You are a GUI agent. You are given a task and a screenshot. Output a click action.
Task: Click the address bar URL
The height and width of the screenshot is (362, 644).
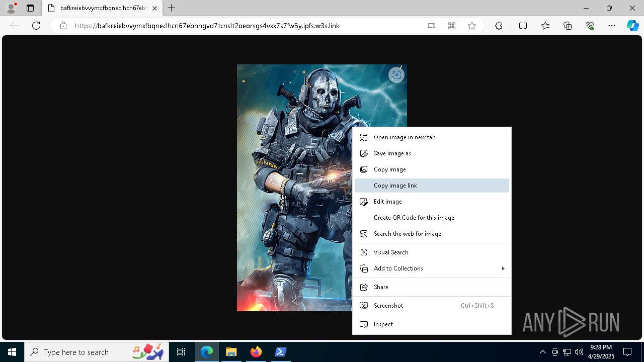pyautogui.click(x=207, y=26)
